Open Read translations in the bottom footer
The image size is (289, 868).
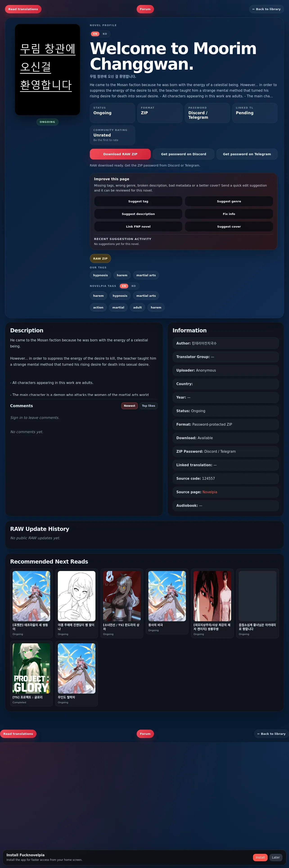click(x=18, y=733)
